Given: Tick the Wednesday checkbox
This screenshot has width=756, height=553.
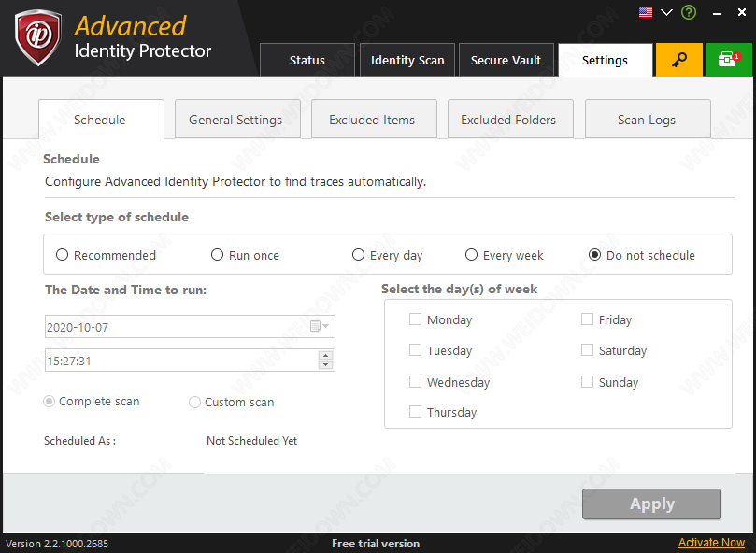Looking at the screenshot, I should click(416, 382).
